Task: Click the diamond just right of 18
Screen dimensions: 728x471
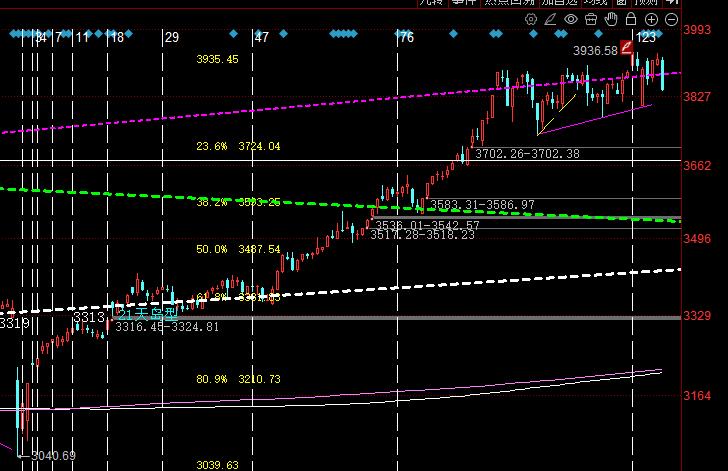Action: (x=128, y=33)
